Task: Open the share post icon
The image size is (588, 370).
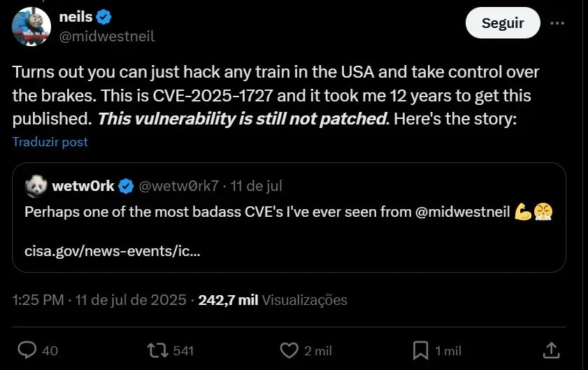Action: (x=550, y=350)
